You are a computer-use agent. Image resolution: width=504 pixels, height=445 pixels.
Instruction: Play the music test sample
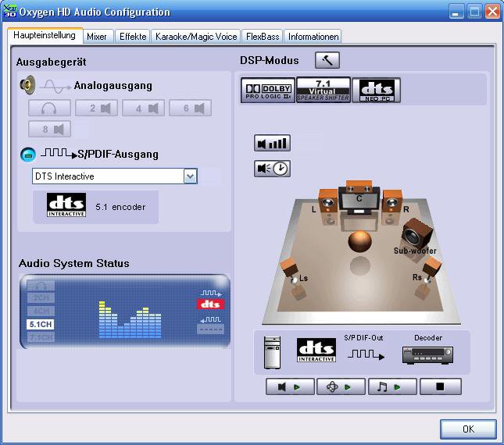pos(392,386)
